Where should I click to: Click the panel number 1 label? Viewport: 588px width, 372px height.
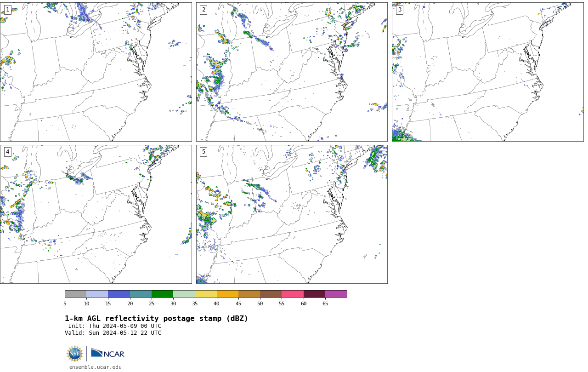tap(7, 10)
